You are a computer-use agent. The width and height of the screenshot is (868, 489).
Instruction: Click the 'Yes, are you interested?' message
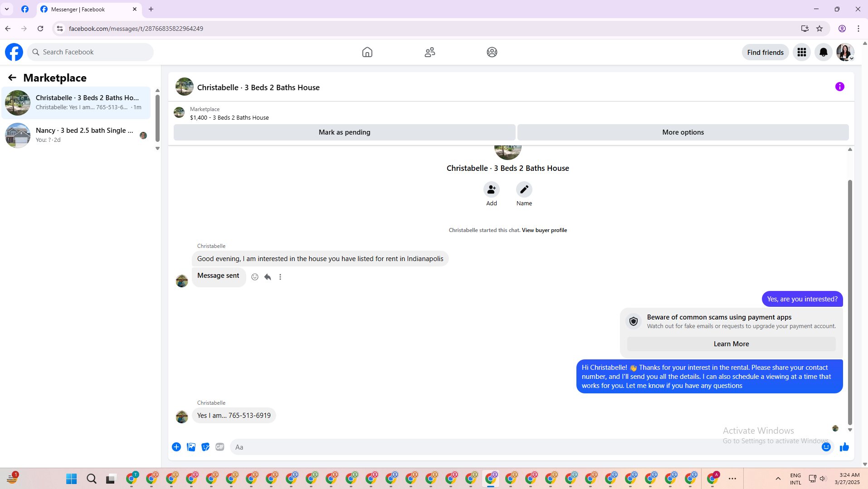(x=802, y=299)
